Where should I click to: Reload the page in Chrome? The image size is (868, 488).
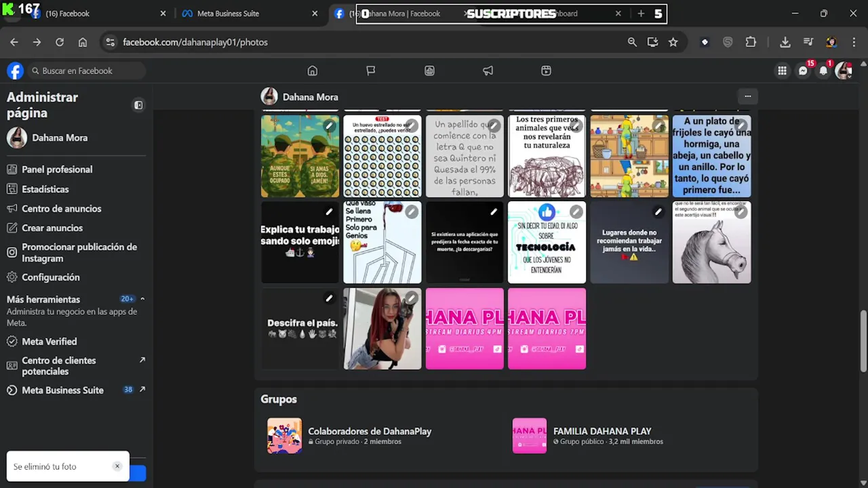[60, 42]
